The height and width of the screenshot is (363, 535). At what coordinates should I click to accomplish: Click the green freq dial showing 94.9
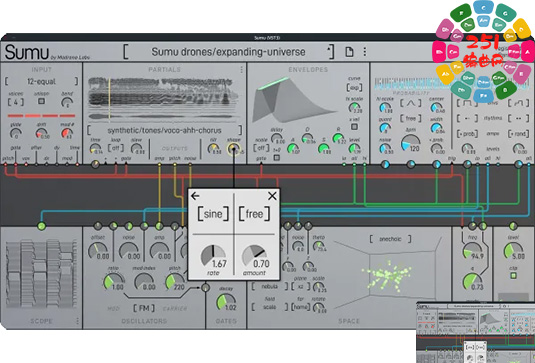[x=472, y=251]
